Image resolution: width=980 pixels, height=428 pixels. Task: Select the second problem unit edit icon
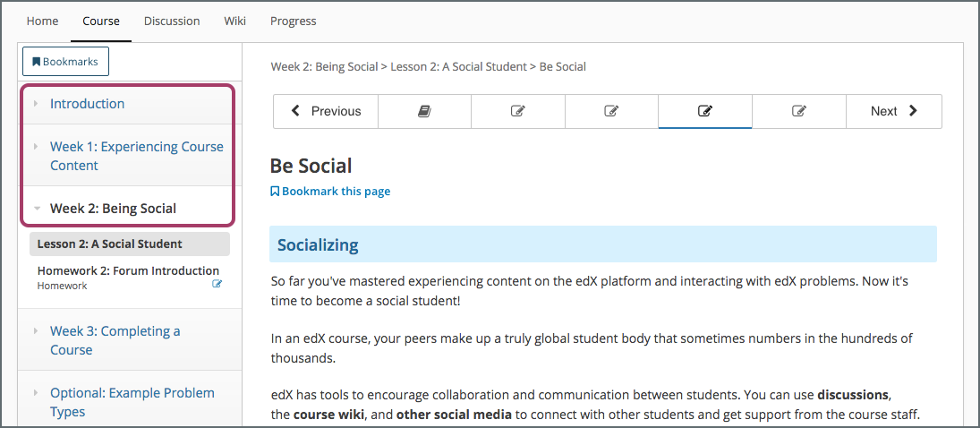(x=611, y=111)
